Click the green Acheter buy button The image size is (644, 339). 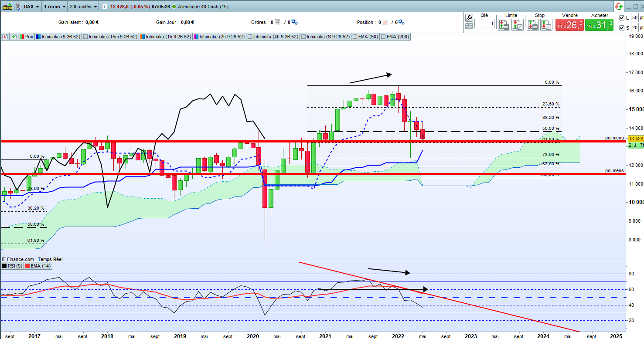[x=600, y=25]
